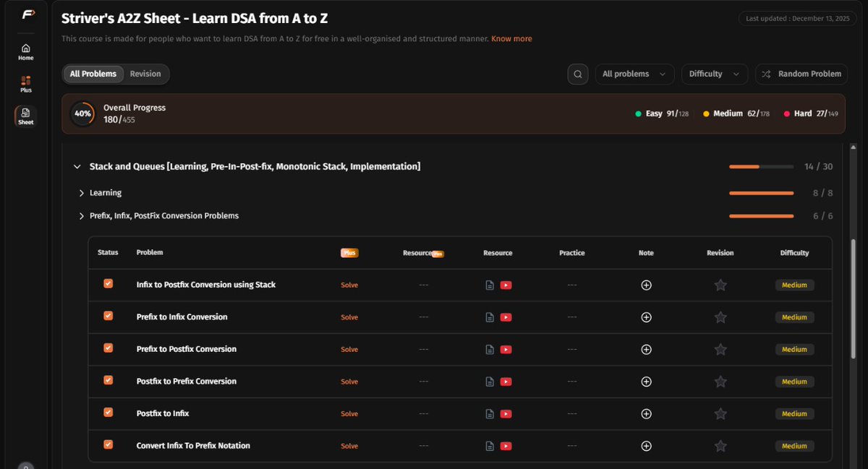Open YouTube video for Prefix to Infix Conversion
The height and width of the screenshot is (469, 868).
(x=506, y=317)
